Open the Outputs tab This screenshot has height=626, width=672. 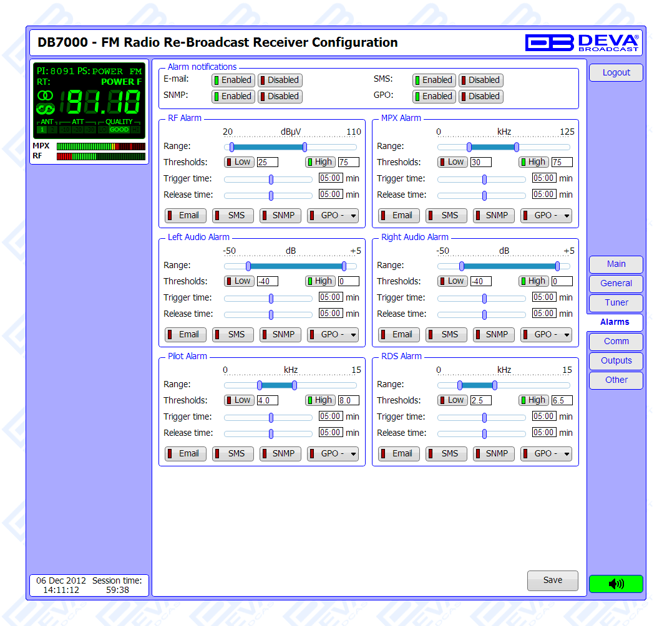coord(616,360)
